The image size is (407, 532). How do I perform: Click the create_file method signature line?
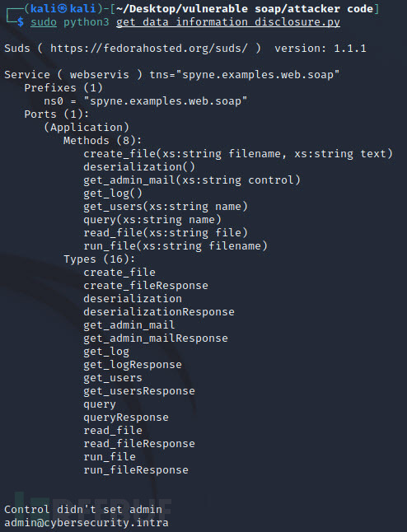pos(238,154)
